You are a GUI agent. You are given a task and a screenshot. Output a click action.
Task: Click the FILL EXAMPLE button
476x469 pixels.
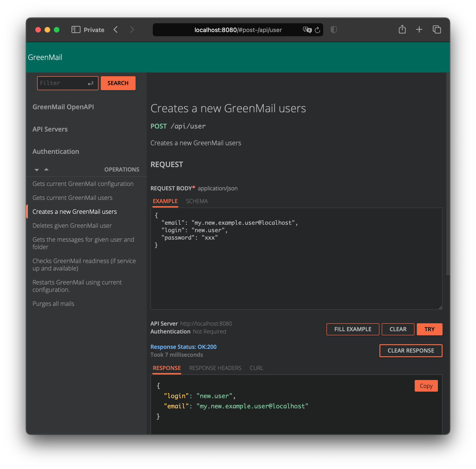click(x=353, y=329)
